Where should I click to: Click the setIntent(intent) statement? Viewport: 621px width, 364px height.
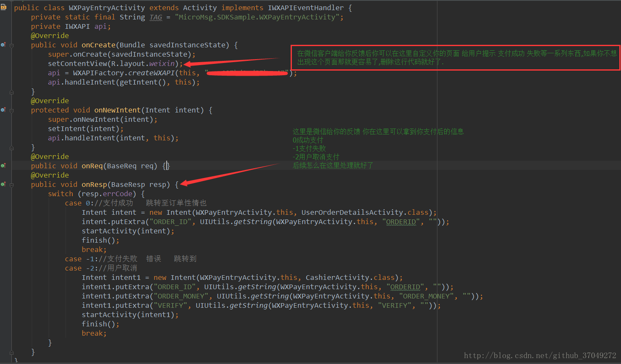tap(85, 129)
